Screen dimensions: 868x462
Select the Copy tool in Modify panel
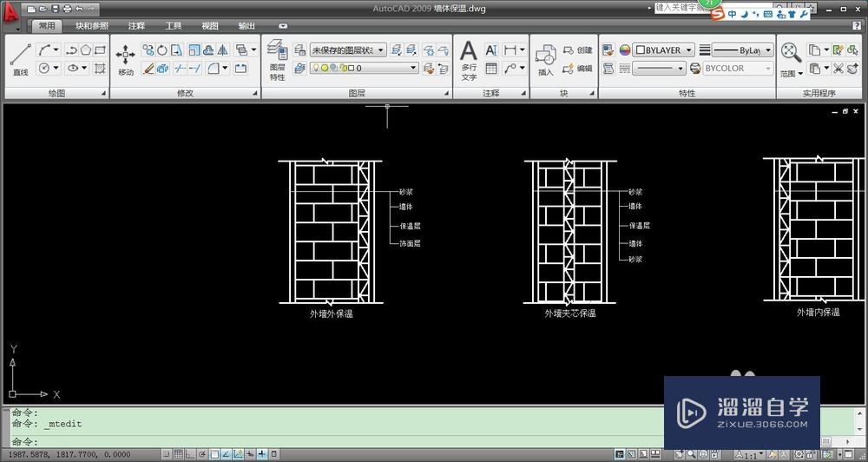click(x=148, y=49)
